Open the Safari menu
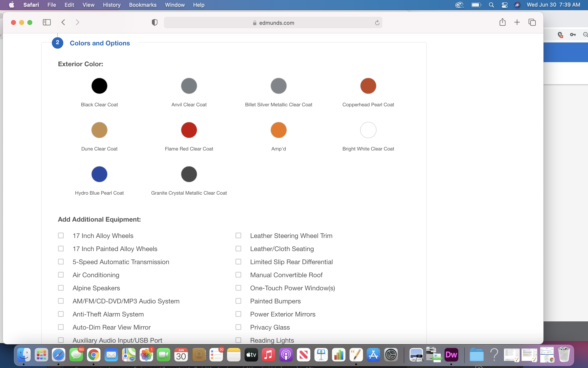Viewport: 588px width, 368px height. (31, 5)
